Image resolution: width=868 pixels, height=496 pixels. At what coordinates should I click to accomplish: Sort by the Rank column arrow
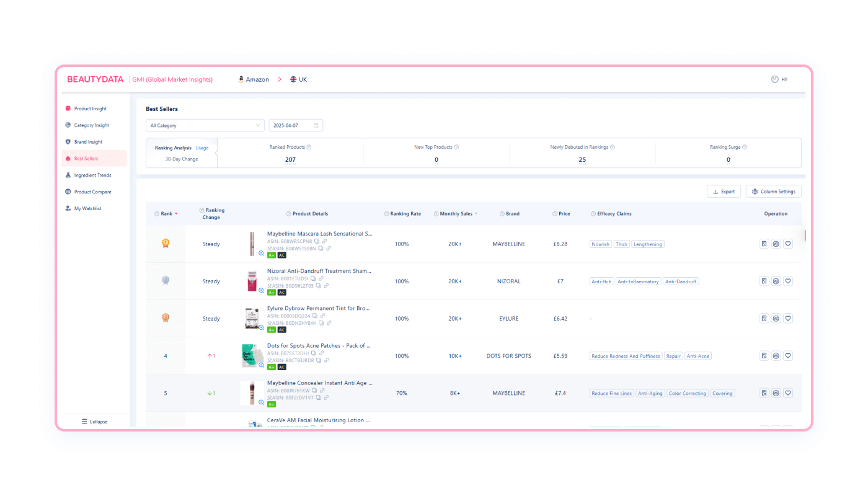pyautogui.click(x=176, y=214)
